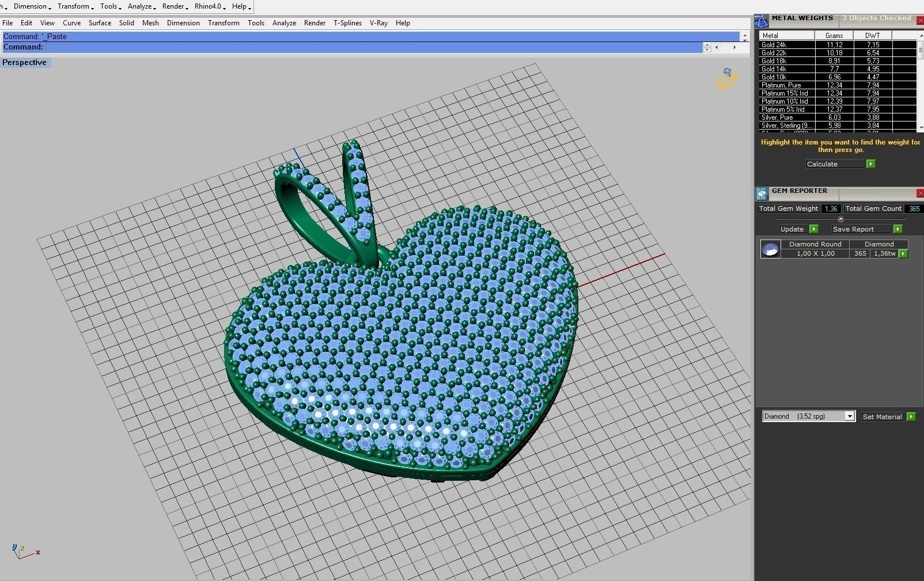Click the Calculate button
Image resolution: width=924 pixels, height=581 pixels.
tap(835, 164)
